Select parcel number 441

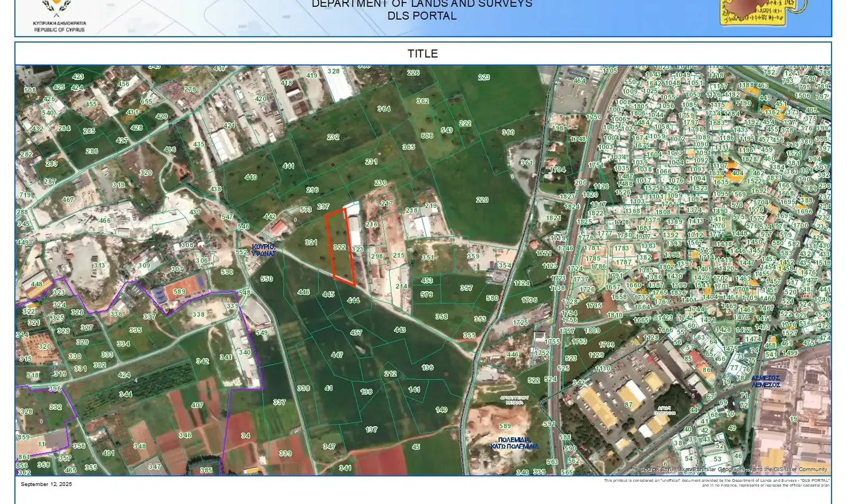coord(289,166)
